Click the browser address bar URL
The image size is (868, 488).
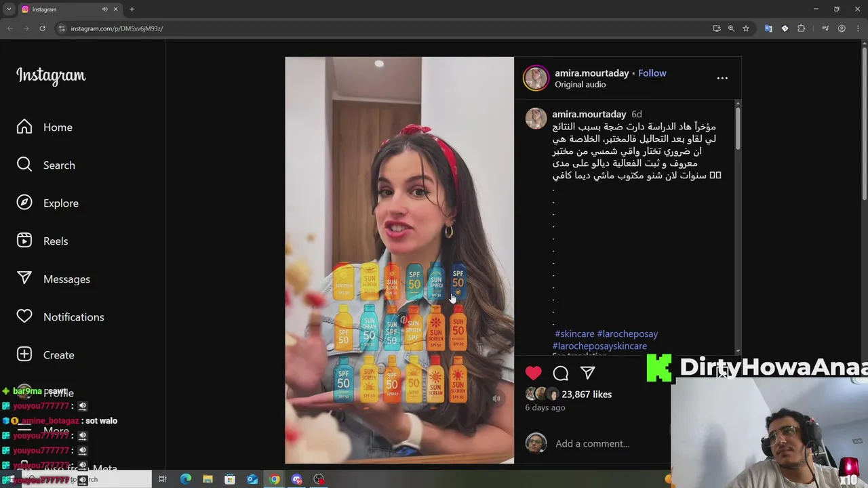coord(117,28)
